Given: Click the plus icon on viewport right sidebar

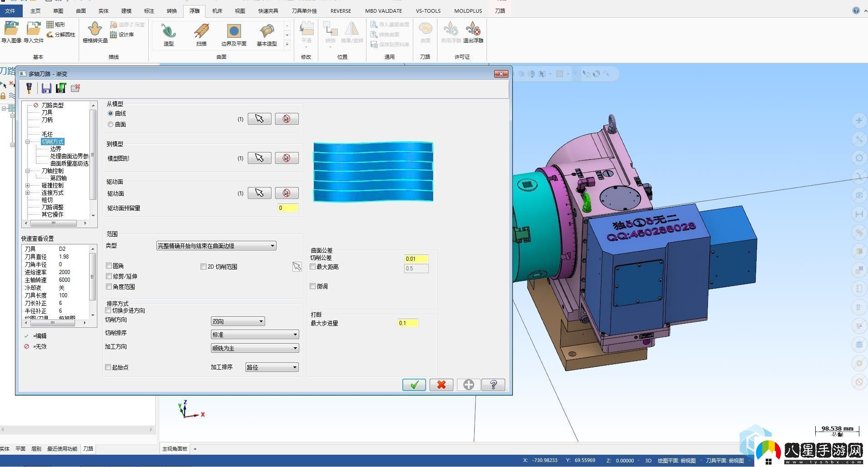Looking at the screenshot, I should click(x=859, y=121).
